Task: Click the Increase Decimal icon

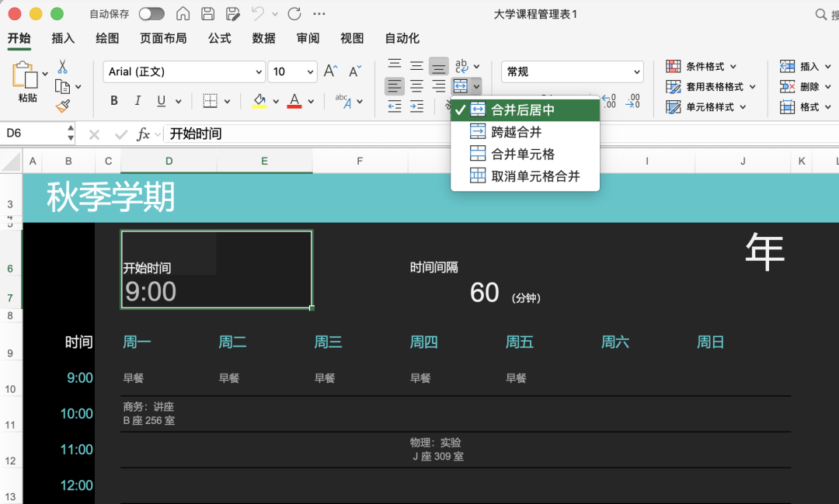Action: [609, 101]
